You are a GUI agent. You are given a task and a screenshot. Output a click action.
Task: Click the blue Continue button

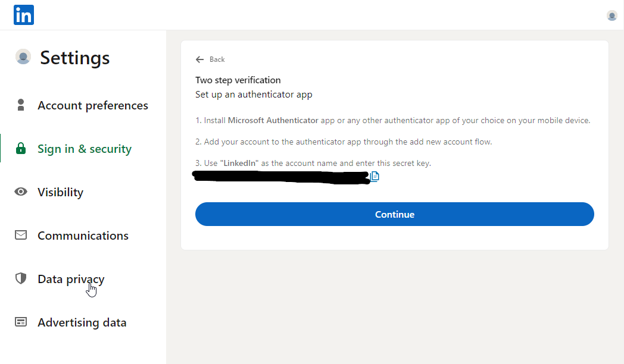pyautogui.click(x=394, y=214)
